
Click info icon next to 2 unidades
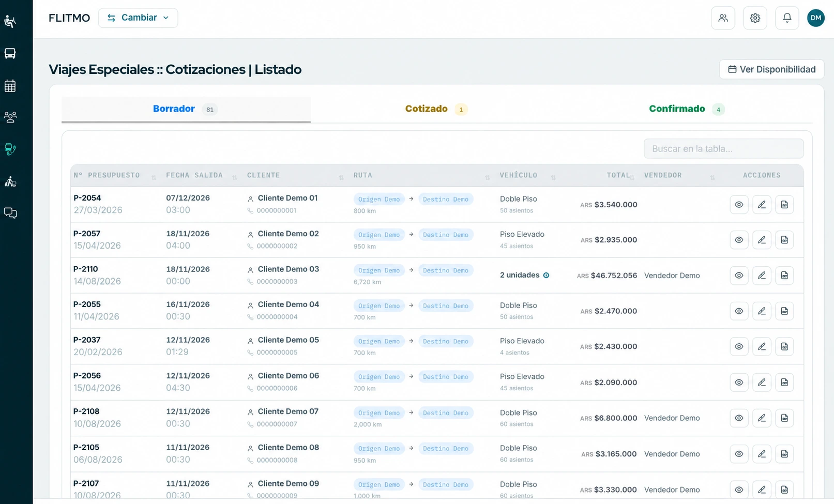click(x=546, y=276)
